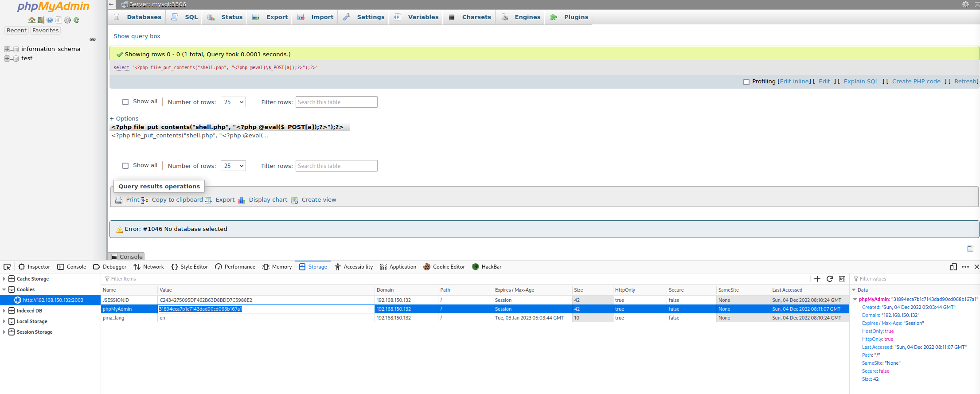Click the Recent button
This screenshot has width=980, height=394.
click(x=16, y=31)
